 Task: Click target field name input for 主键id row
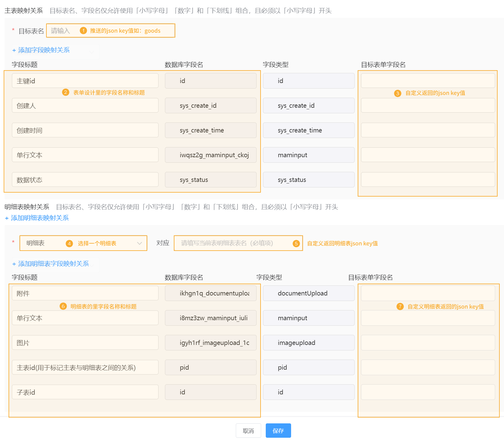428,81
